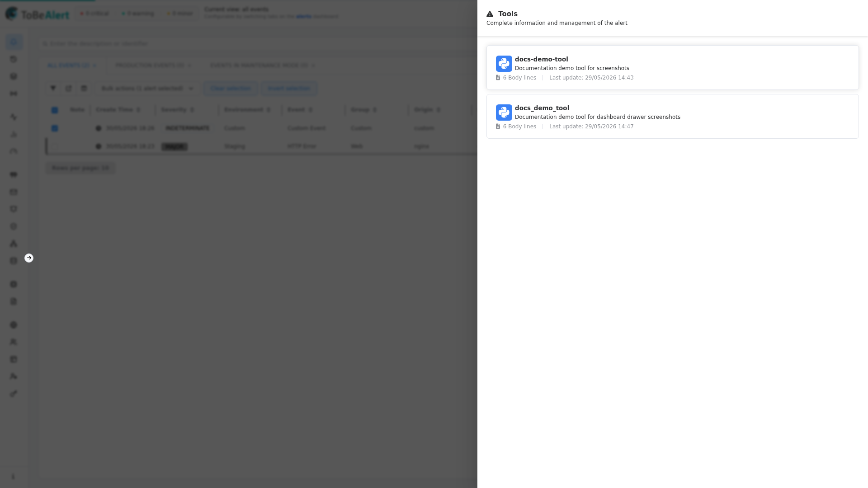868x488 pixels.
Task: Click the Clear selection button
Action: tap(231, 89)
